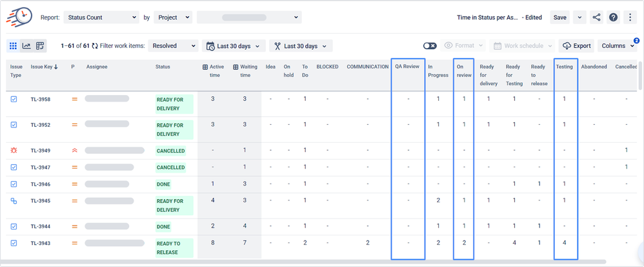Click the In Progress column header
The width and height of the screenshot is (644, 267).
coord(438,70)
